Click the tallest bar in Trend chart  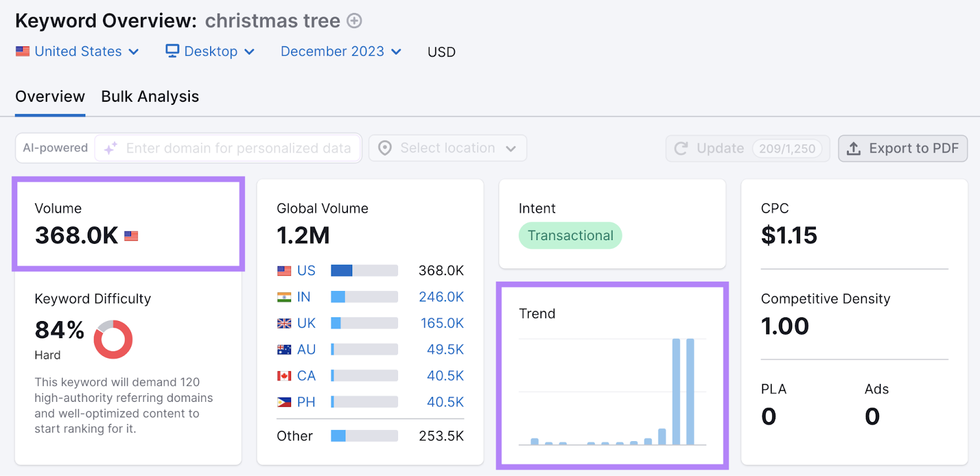[x=676, y=391]
